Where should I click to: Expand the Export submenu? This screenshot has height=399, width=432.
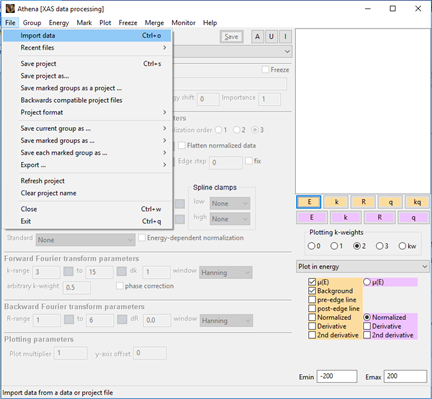tap(87, 165)
